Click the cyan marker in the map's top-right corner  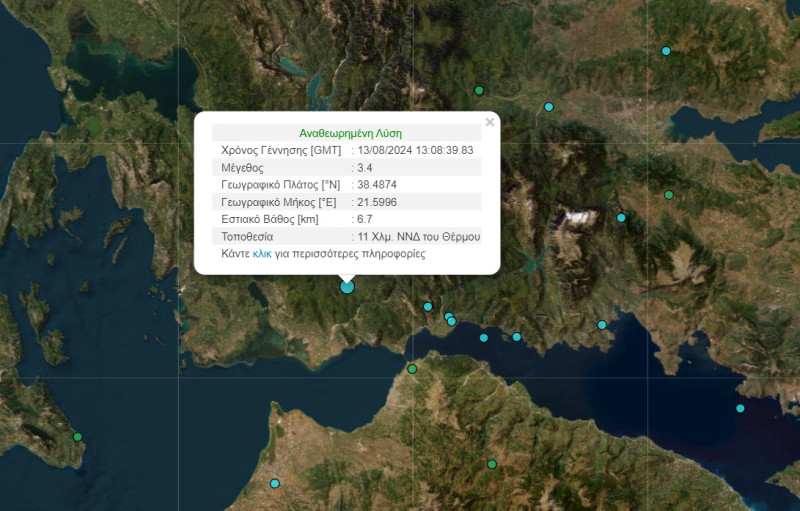(x=666, y=51)
